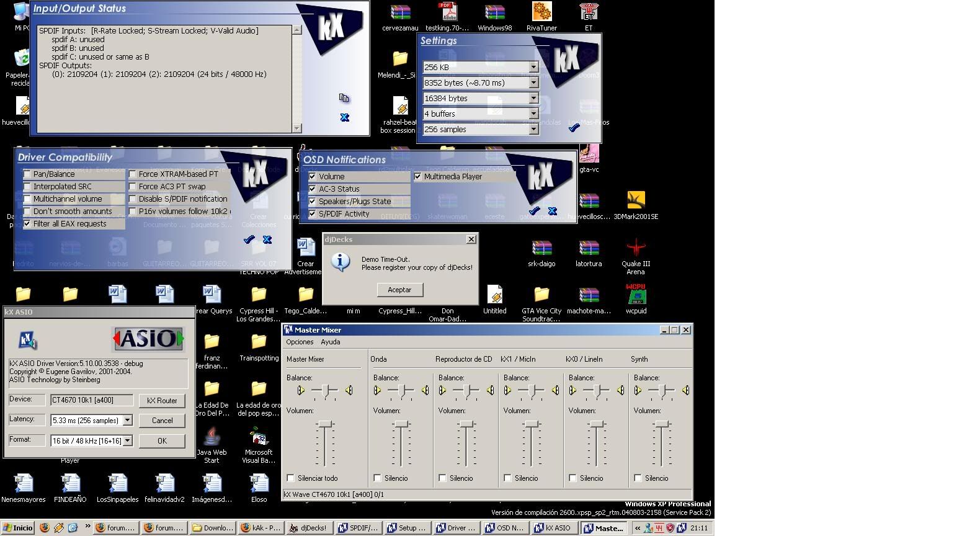Switch to the SPDIF taskbar button
This screenshot has width=980, height=536.
pyautogui.click(x=358, y=528)
